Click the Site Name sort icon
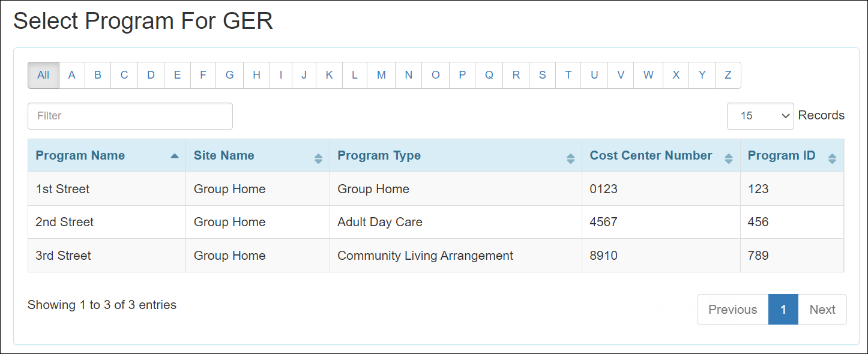This screenshot has height=354, width=868. [318, 158]
